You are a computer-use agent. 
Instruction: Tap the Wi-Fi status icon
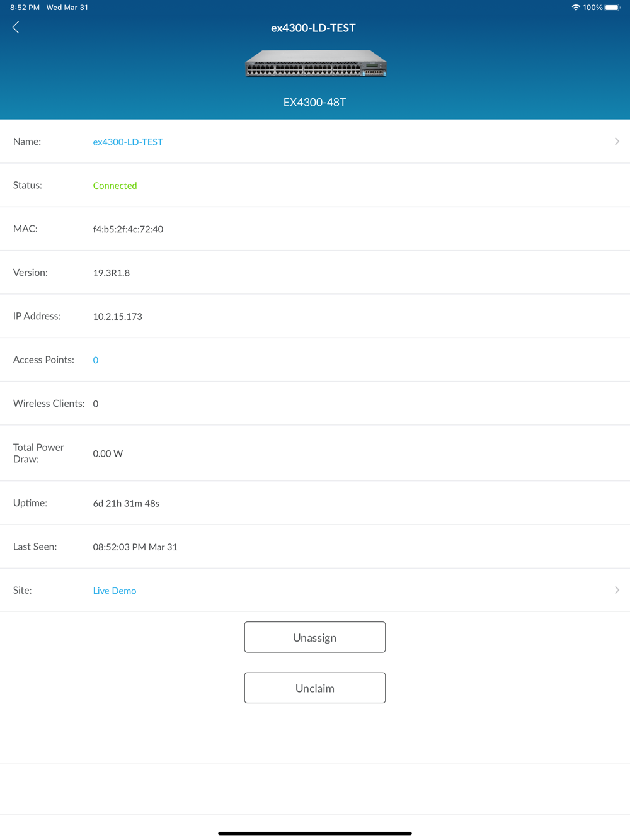point(576,8)
